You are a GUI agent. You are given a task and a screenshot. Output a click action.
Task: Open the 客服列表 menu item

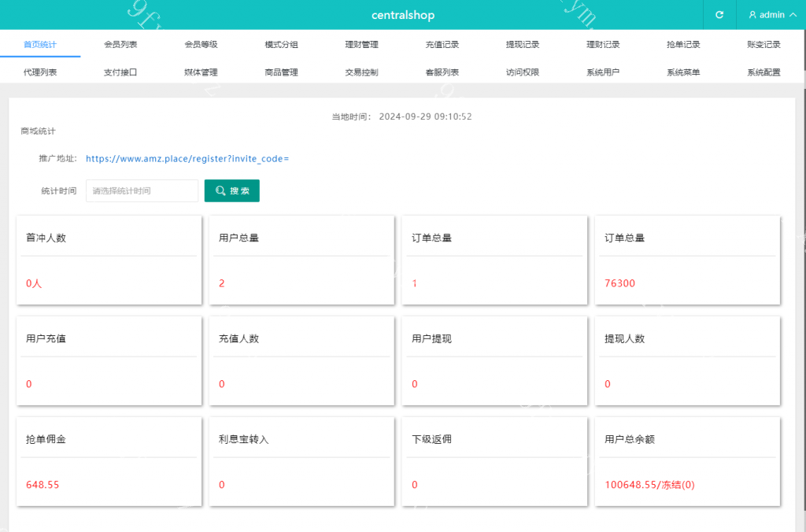click(442, 72)
